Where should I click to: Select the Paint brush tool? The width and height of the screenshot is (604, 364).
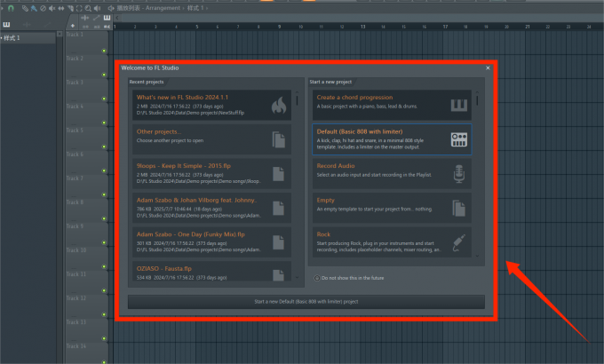(x=34, y=9)
